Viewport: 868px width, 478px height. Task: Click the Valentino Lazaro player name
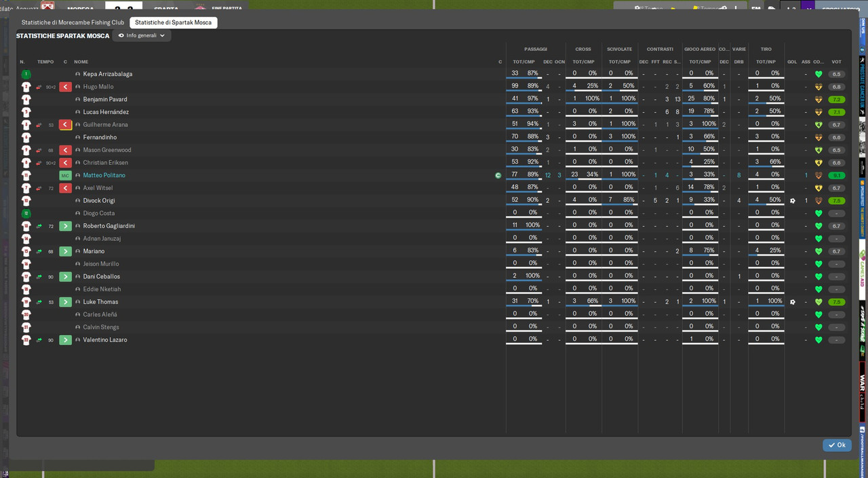(105, 340)
